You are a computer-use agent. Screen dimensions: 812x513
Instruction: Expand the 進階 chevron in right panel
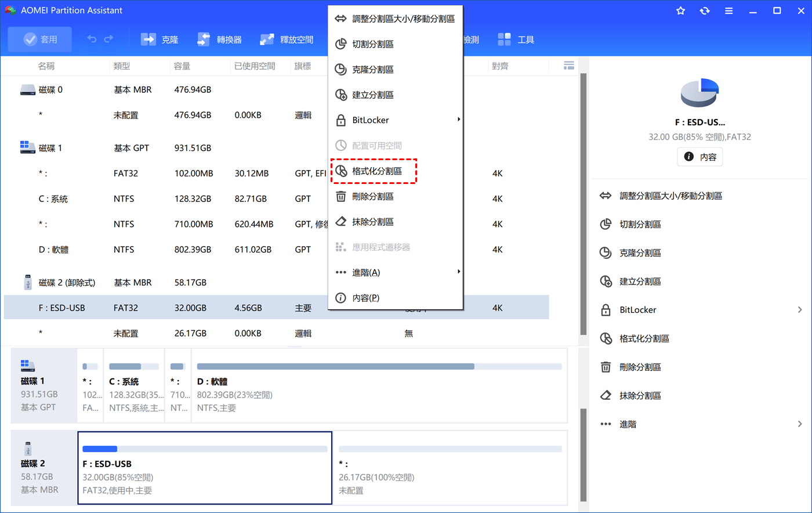coord(800,424)
